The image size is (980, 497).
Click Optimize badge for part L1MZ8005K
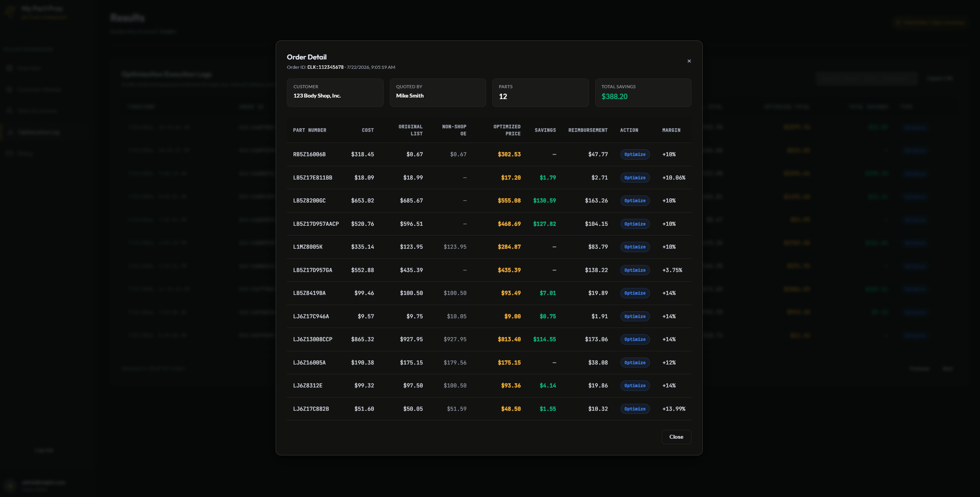[635, 247]
